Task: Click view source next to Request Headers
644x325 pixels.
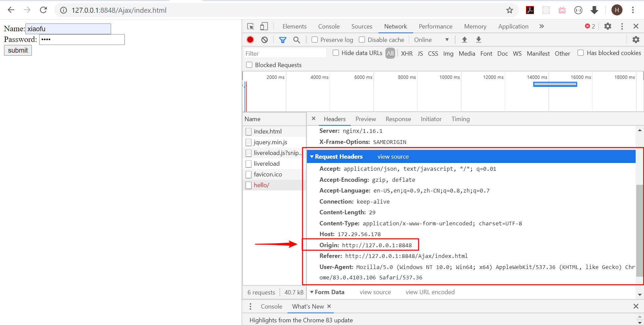Action: coord(393,157)
